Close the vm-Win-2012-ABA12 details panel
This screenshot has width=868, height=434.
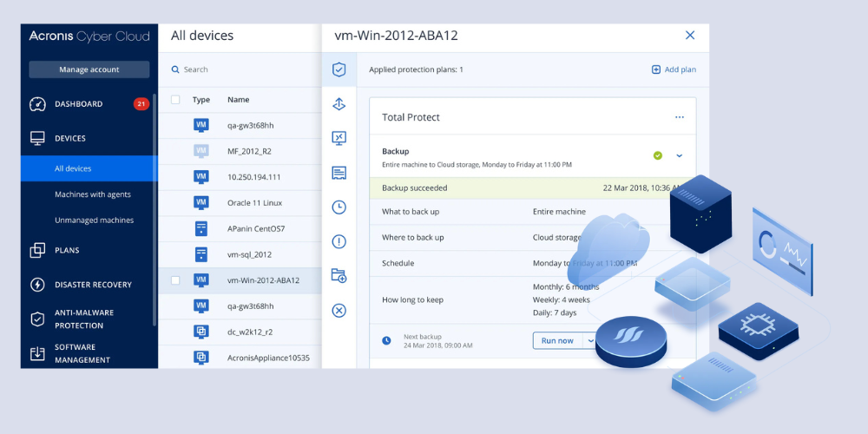pyautogui.click(x=690, y=36)
